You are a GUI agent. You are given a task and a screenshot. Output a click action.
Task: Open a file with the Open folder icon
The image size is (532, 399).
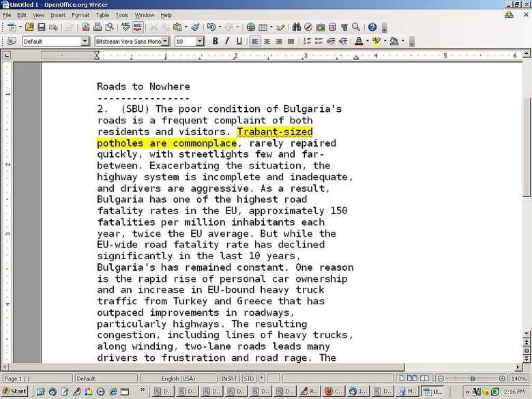[x=29, y=27]
